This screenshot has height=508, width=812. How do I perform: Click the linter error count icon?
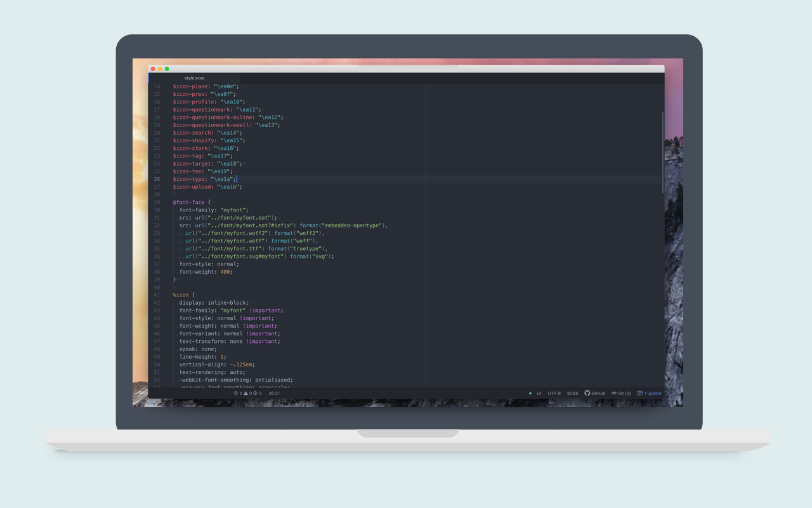[237, 394]
